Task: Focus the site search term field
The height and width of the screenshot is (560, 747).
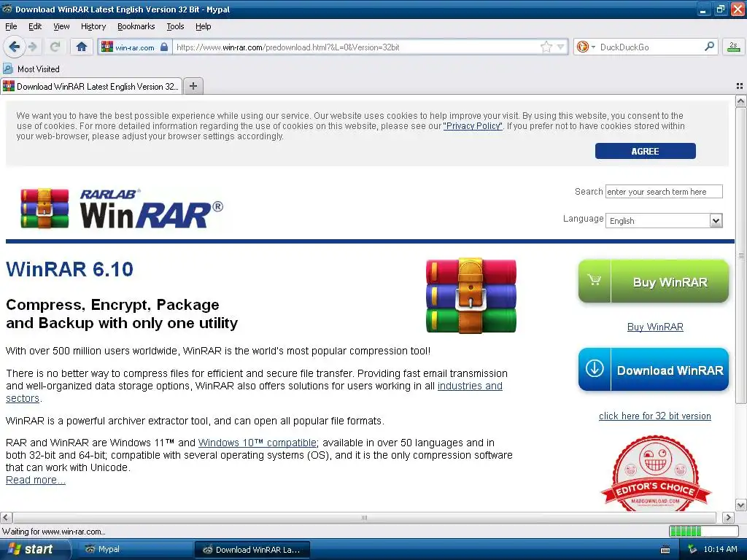Action: pyautogui.click(x=664, y=192)
